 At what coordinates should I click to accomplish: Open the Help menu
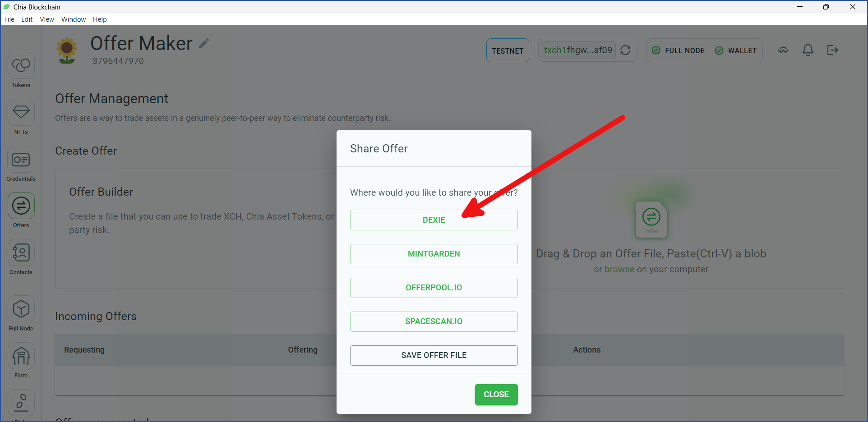pyautogui.click(x=100, y=19)
